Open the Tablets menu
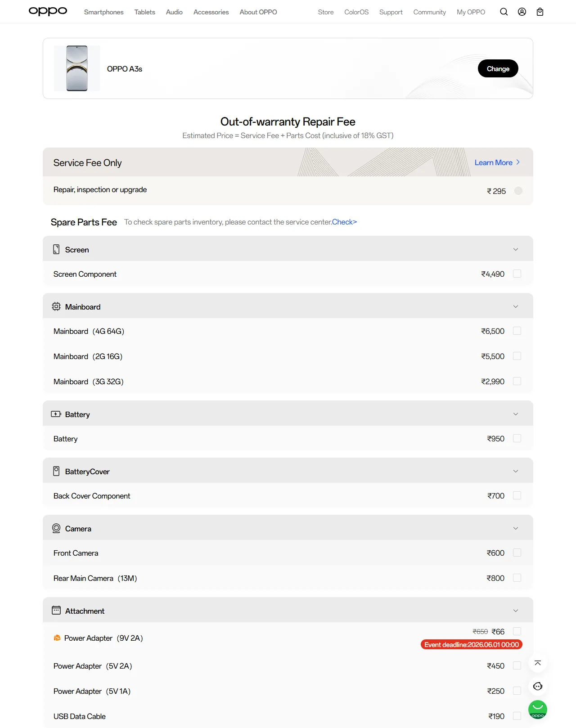This screenshot has height=728, width=576. (144, 12)
